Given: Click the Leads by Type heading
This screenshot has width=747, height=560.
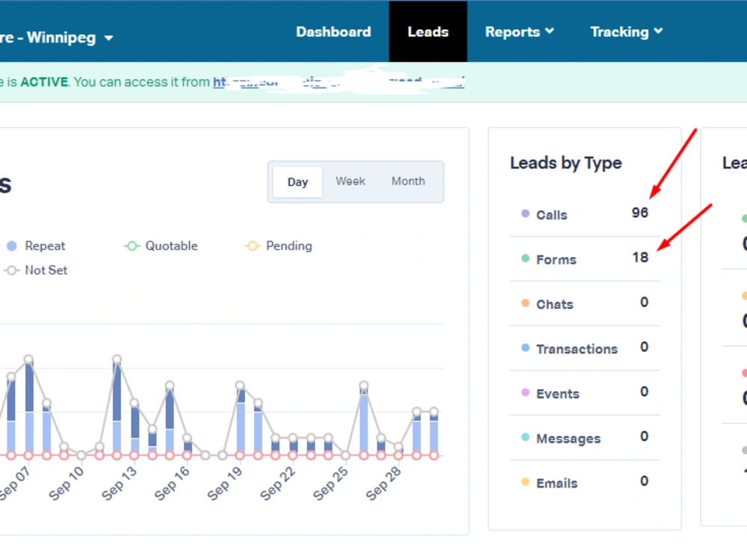Looking at the screenshot, I should (x=565, y=163).
